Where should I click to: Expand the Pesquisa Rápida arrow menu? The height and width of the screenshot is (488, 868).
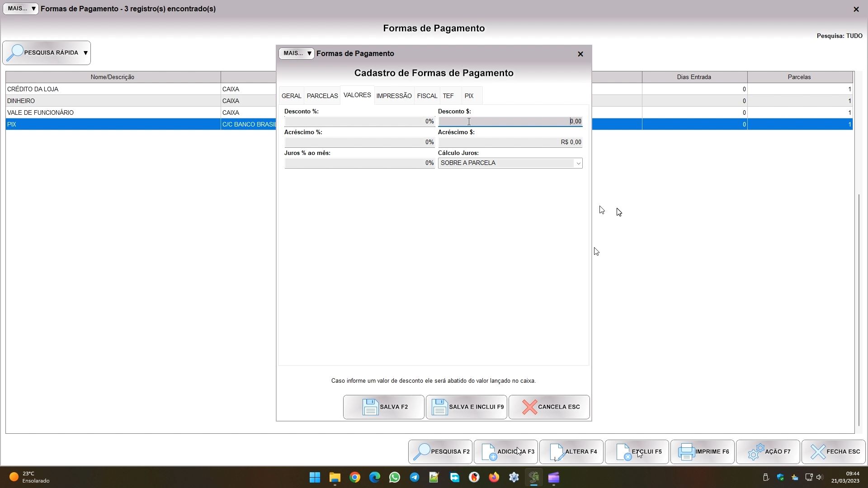[x=85, y=53]
